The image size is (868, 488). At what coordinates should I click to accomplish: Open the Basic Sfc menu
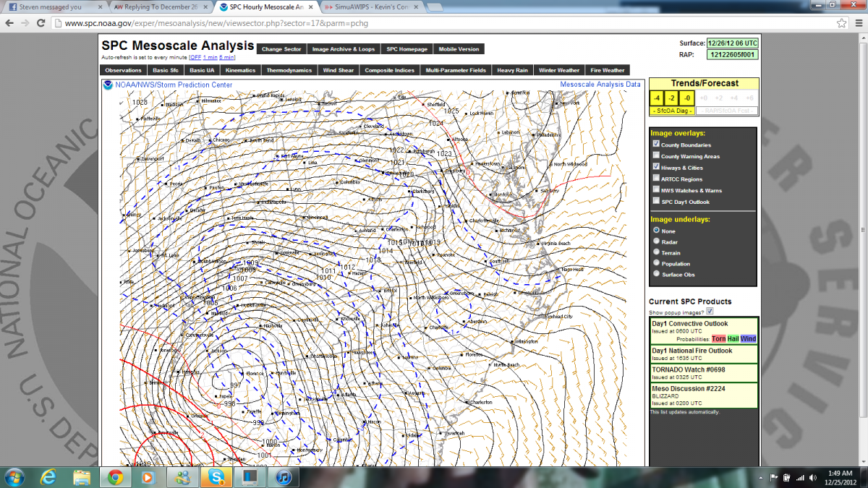(165, 70)
